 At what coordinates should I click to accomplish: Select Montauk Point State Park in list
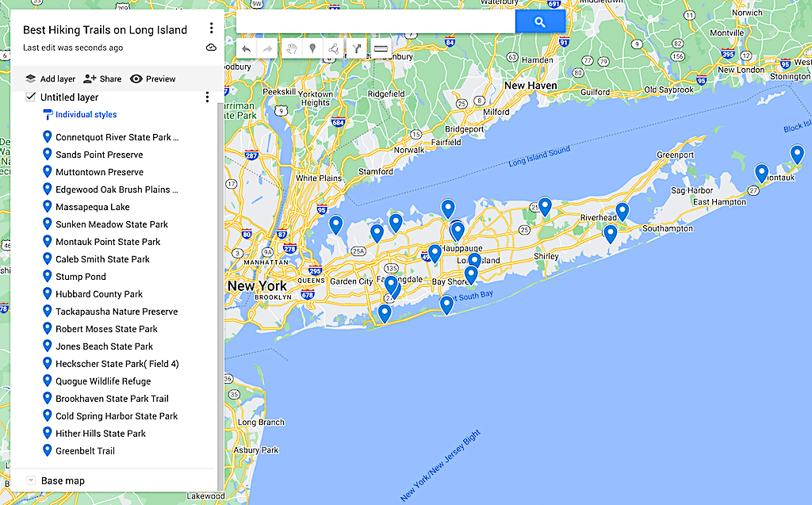click(x=108, y=242)
